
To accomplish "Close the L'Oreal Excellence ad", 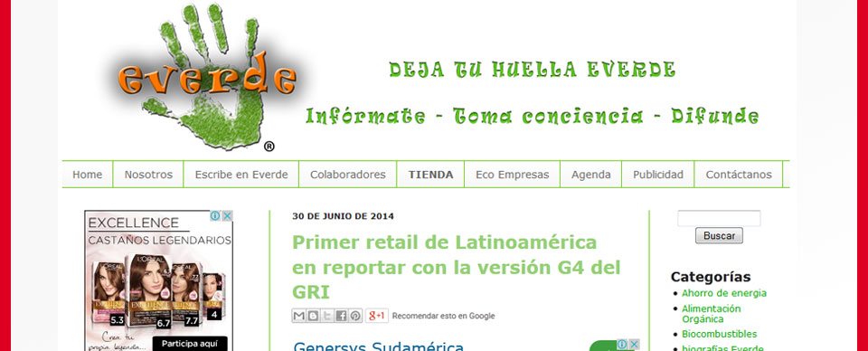I will pos(227,216).
